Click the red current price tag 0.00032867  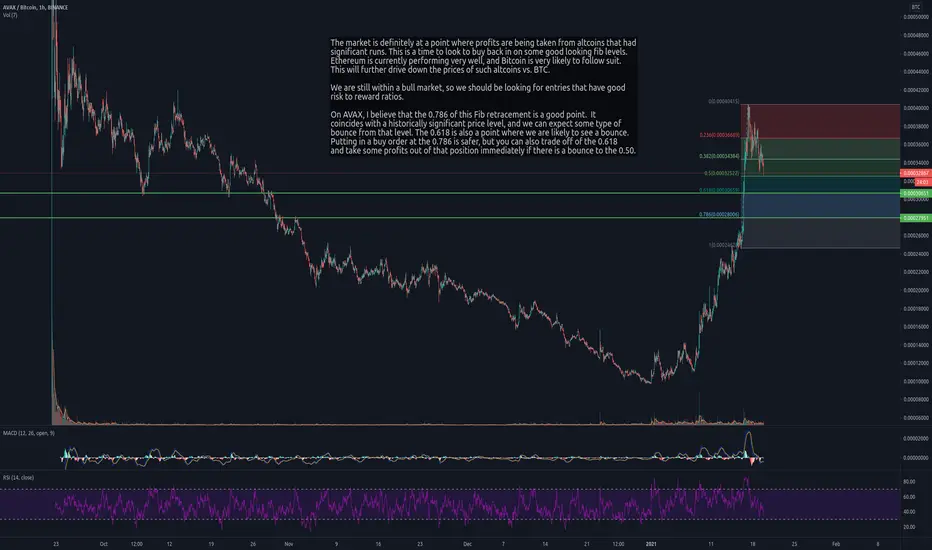[916, 173]
